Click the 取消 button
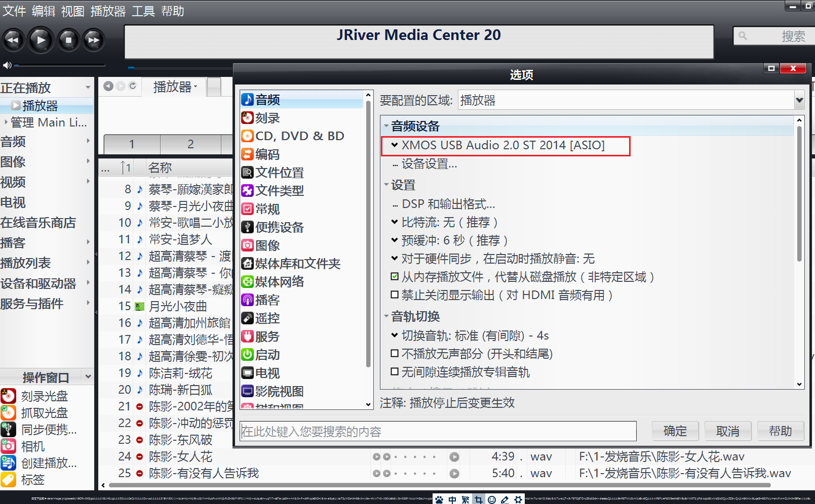The width and height of the screenshot is (815, 504). pos(728,431)
